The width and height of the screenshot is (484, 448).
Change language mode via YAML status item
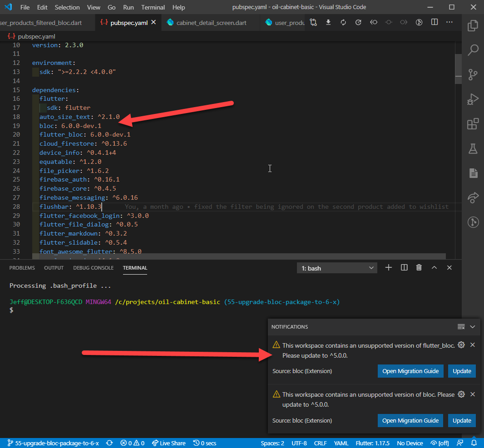click(341, 443)
